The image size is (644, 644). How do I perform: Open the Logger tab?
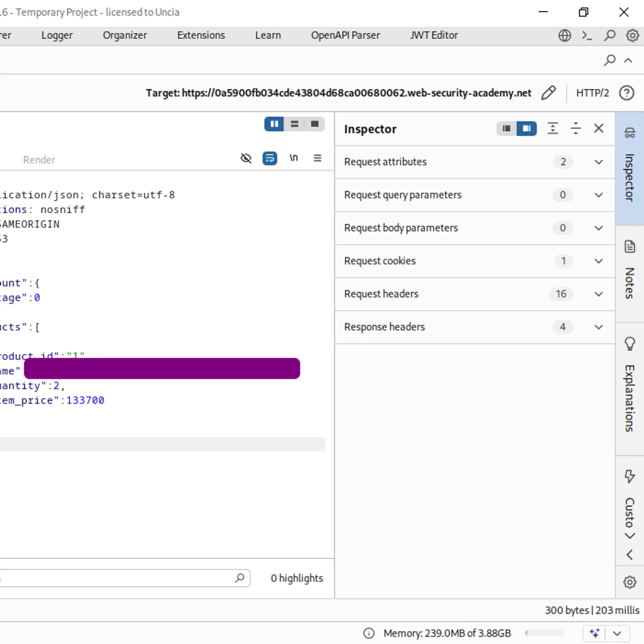57,35
